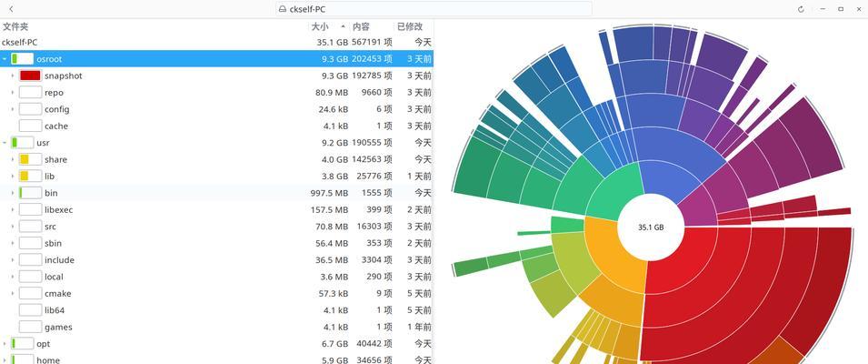Click the 142563 项 contents value
Image resolution: width=868 pixels, height=364 pixels.
click(372, 159)
